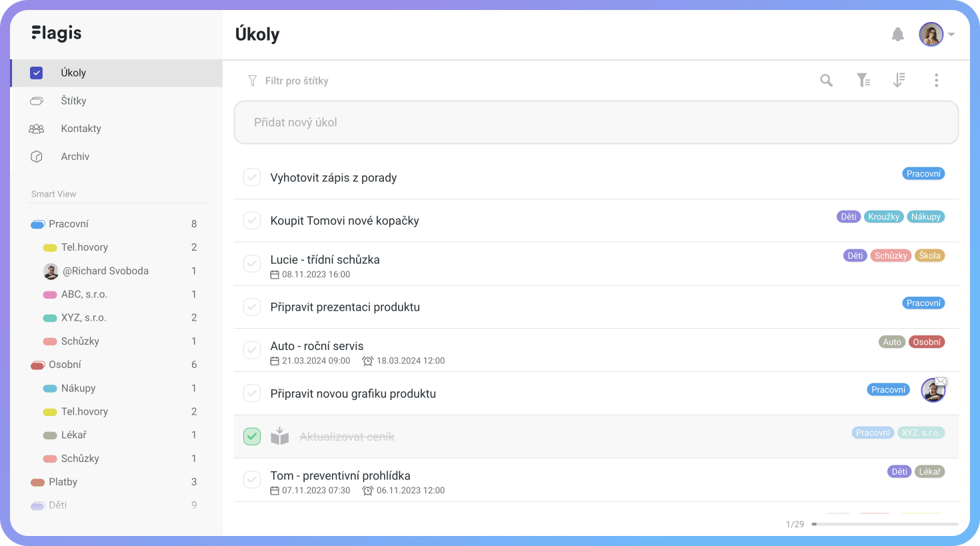This screenshot has height=546, width=980.
Task: Click the alarm reminder icon on Auto servis
Action: [367, 361]
